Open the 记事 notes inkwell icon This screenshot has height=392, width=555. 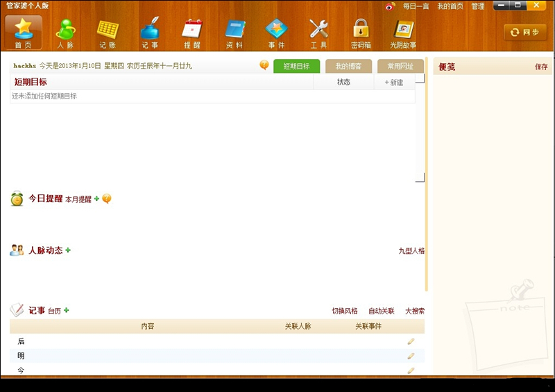tap(150, 33)
